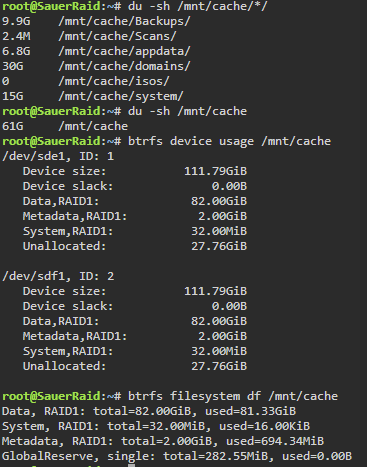Click the 61G total size line
Image resolution: width=367 pixels, height=467 pixels.
pyautogui.click(x=65, y=126)
